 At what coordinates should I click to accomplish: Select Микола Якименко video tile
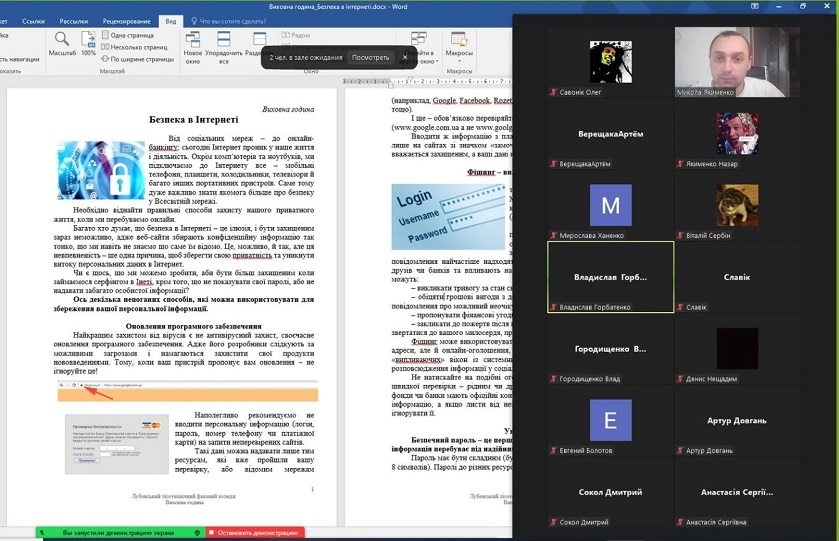pyautogui.click(x=737, y=62)
